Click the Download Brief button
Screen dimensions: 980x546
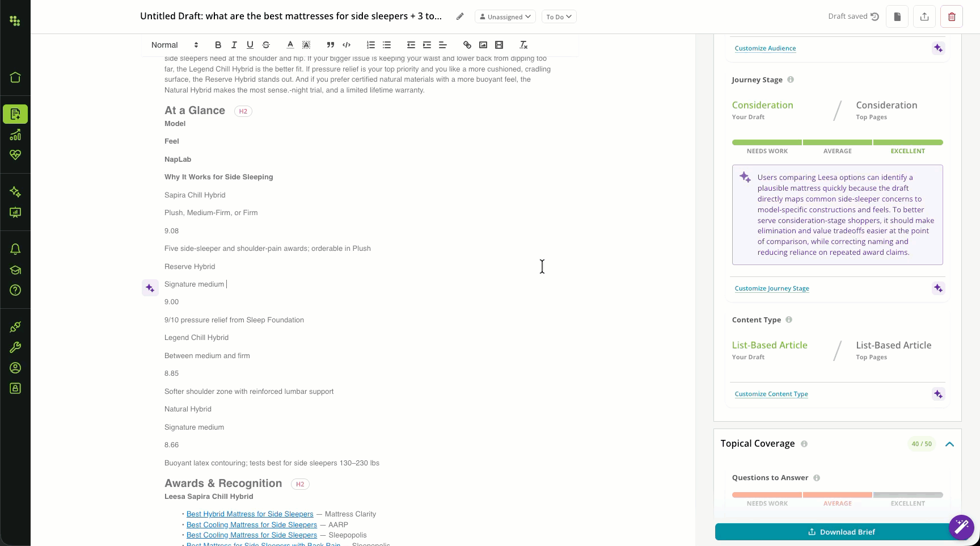841,532
